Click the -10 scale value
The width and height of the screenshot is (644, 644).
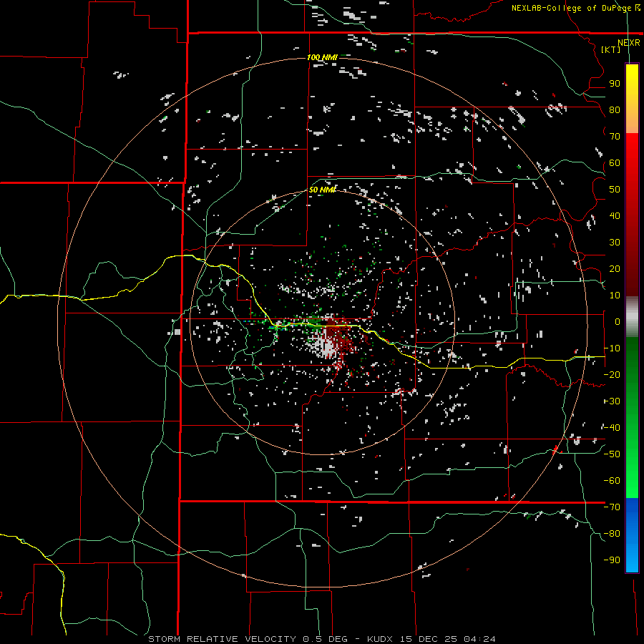tap(612, 348)
